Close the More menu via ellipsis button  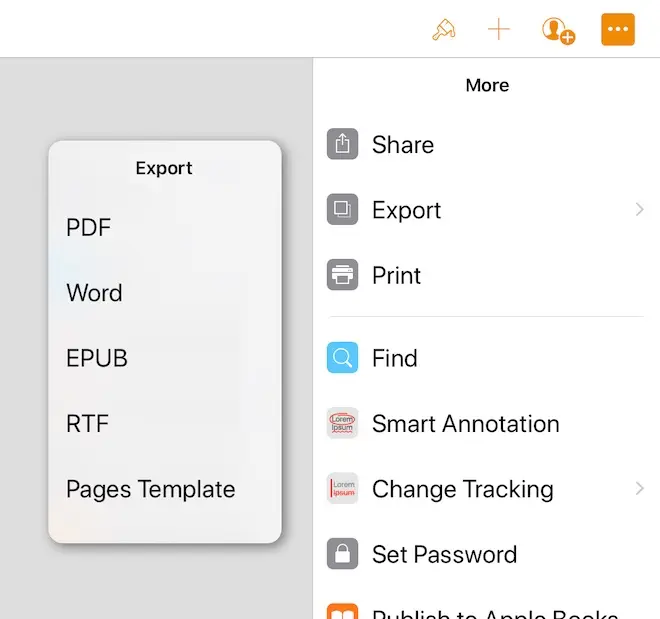(618, 30)
